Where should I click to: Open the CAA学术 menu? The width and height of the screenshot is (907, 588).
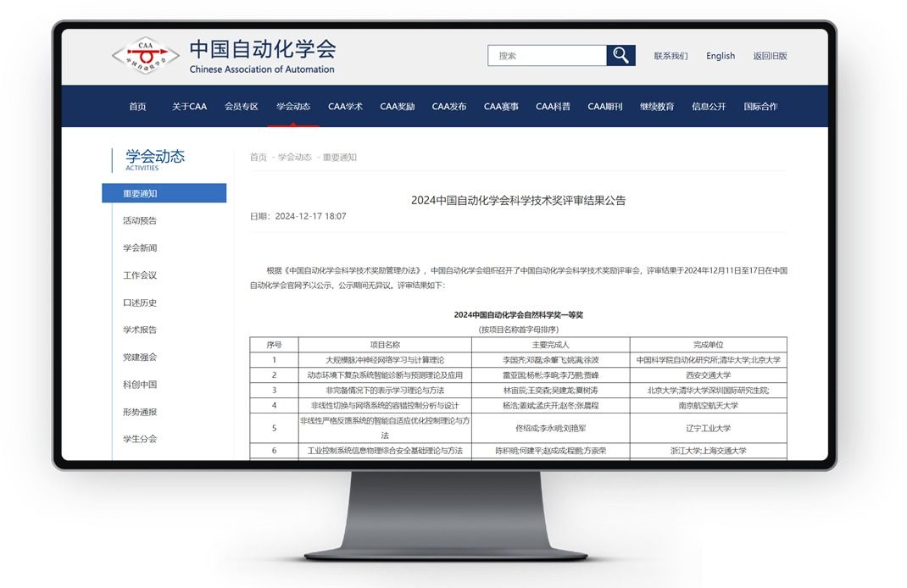(345, 107)
